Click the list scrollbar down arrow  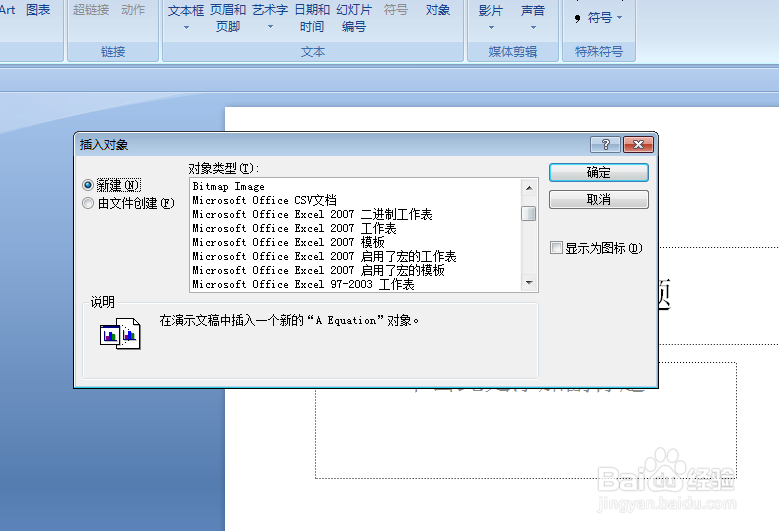tap(529, 283)
